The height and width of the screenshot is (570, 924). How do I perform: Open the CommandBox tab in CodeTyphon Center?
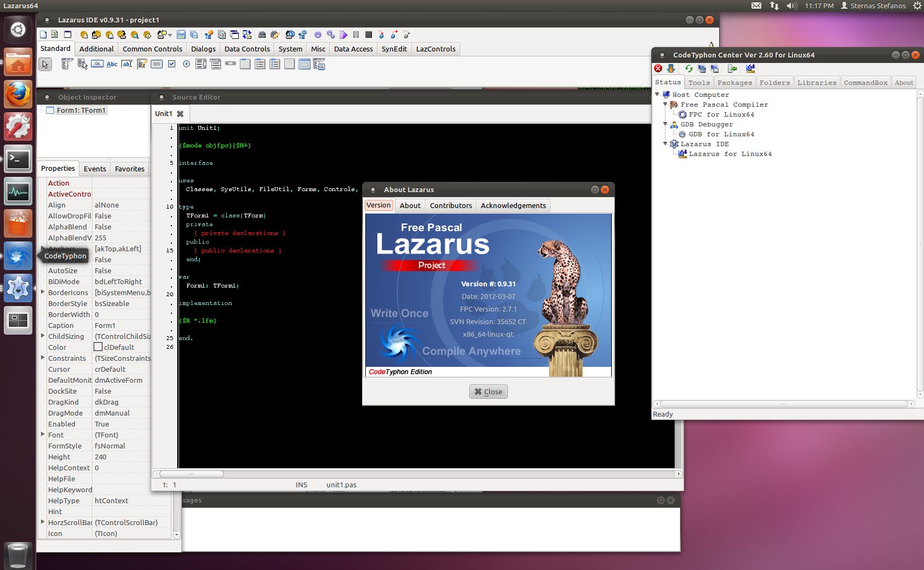click(x=865, y=83)
